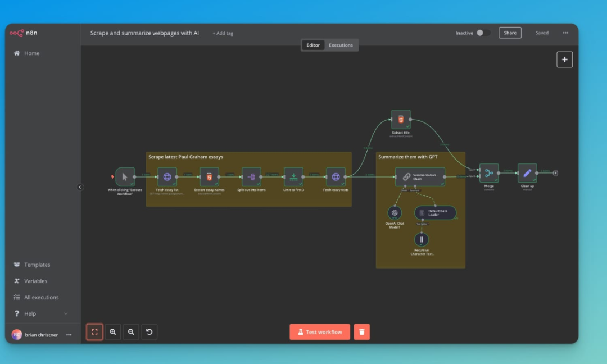This screenshot has height=364, width=607.
Task: Select the Extract title node
Action: (401, 120)
